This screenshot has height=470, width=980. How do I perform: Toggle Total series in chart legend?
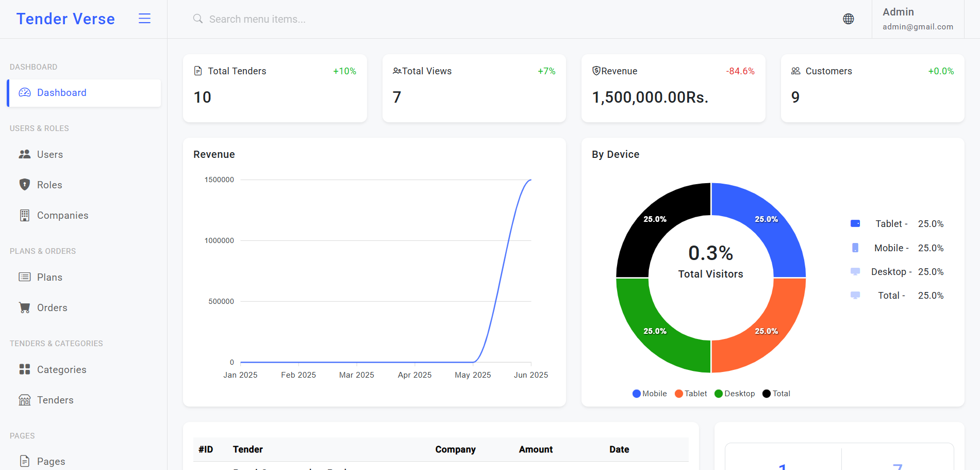pos(776,394)
